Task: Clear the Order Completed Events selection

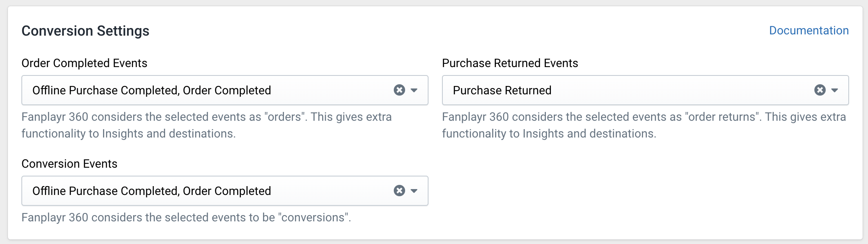Action: pos(399,90)
